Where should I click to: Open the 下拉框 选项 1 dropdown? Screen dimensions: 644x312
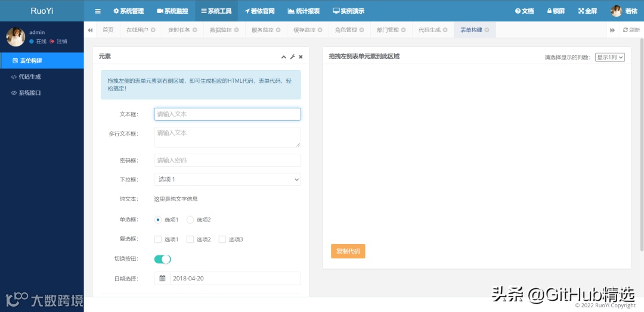pos(228,180)
